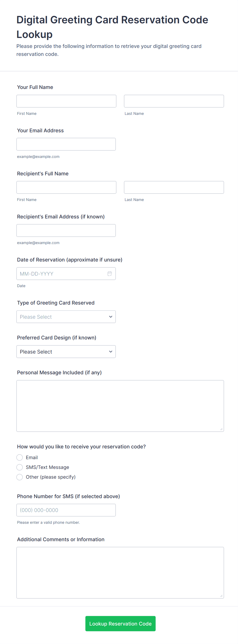238x644 pixels.
Task: Expand Preferred Card Design dropdown
Action: coord(66,351)
